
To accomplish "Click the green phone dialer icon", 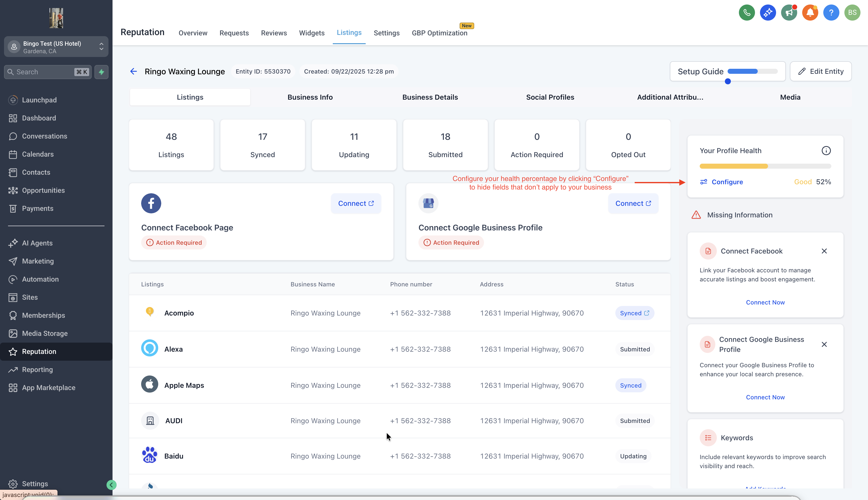I will [746, 13].
